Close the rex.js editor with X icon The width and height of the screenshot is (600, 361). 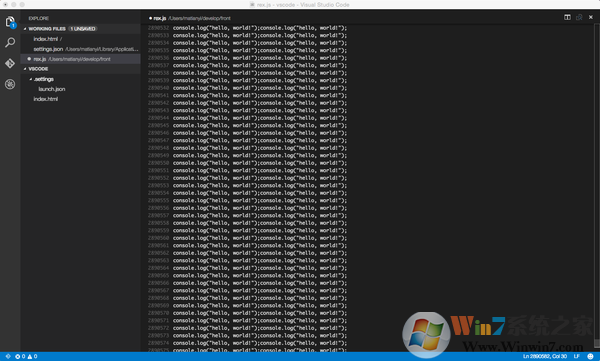[590, 17]
